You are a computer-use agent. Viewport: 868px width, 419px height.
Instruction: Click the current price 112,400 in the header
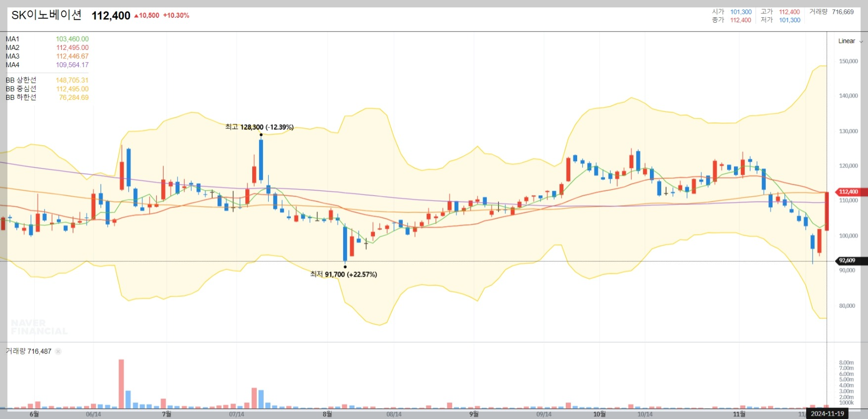(111, 16)
